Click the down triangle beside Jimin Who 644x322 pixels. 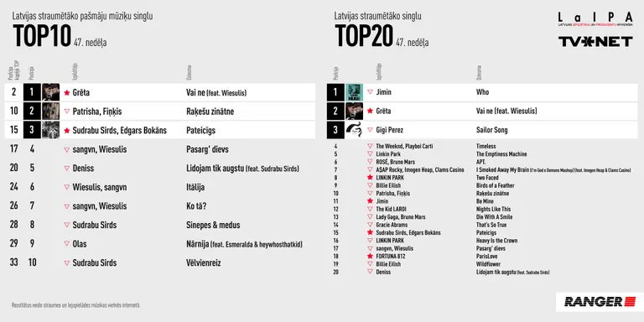(x=370, y=92)
